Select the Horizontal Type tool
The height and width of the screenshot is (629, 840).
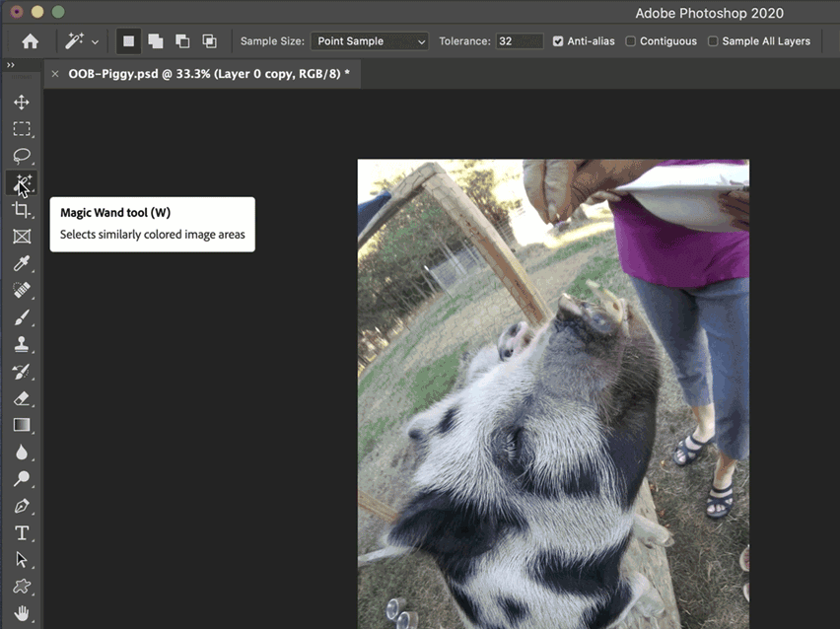[x=22, y=532]
